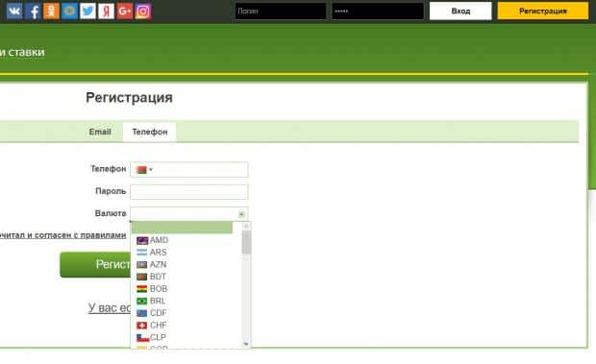Expand the phone country flag selector

(x=144, y=170)
